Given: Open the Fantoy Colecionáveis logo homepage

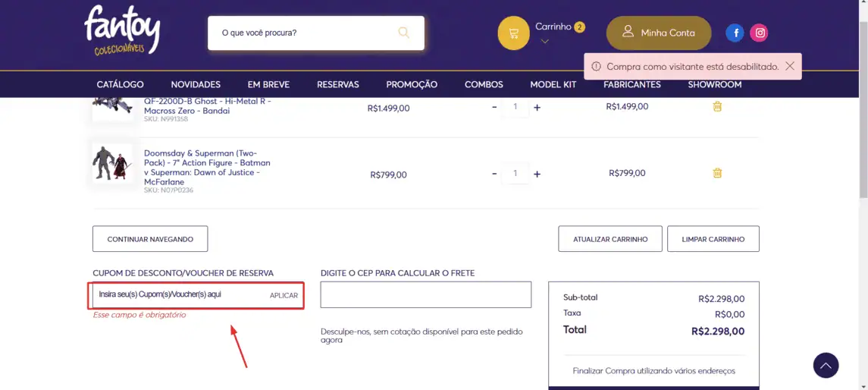Looking at the screenshot, I should pyautogui.click(x=122, y=30).
